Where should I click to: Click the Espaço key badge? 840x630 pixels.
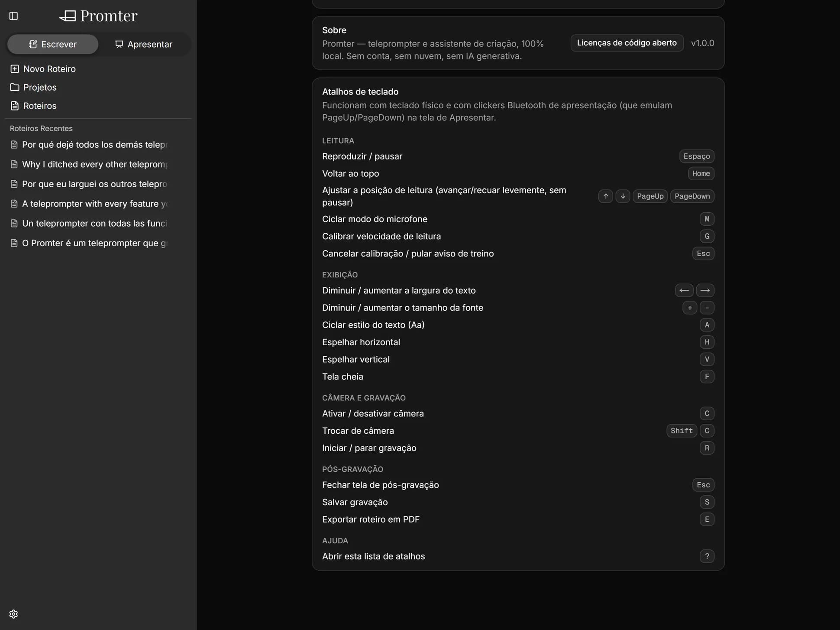696,156
